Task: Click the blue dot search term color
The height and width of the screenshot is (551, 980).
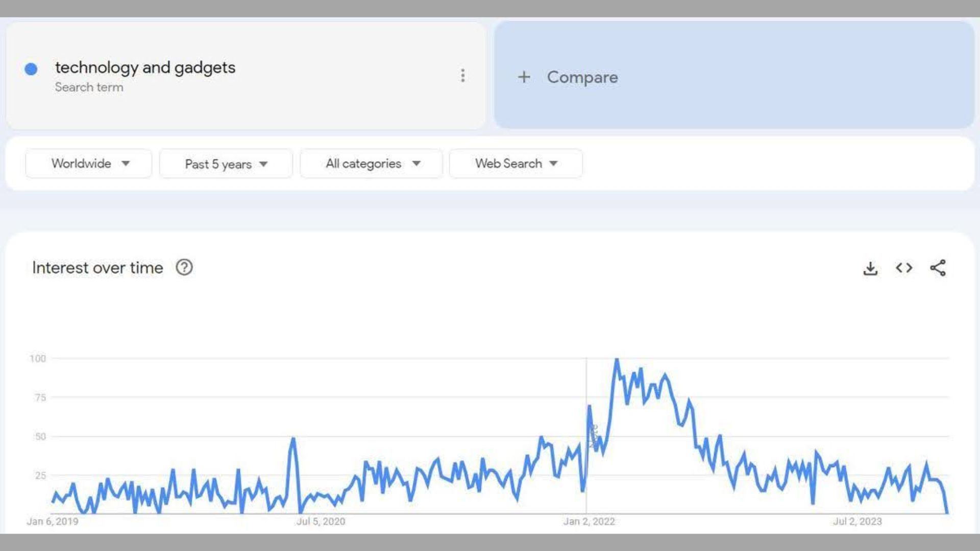Action: click(31, 69)
